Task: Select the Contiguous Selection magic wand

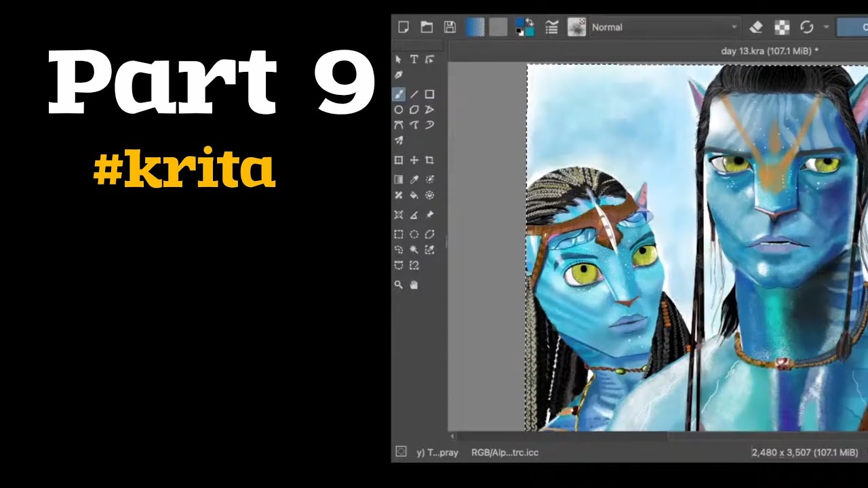Action: point(414,249)
